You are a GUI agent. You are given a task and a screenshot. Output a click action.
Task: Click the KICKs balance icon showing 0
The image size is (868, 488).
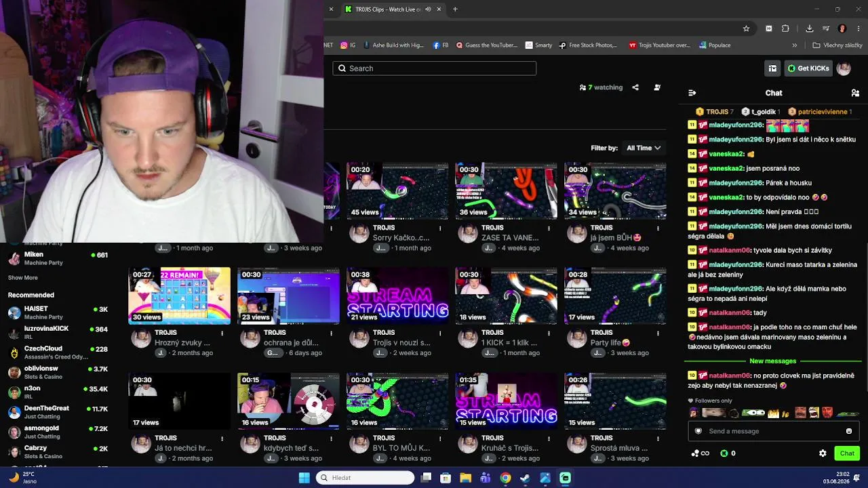728,453
